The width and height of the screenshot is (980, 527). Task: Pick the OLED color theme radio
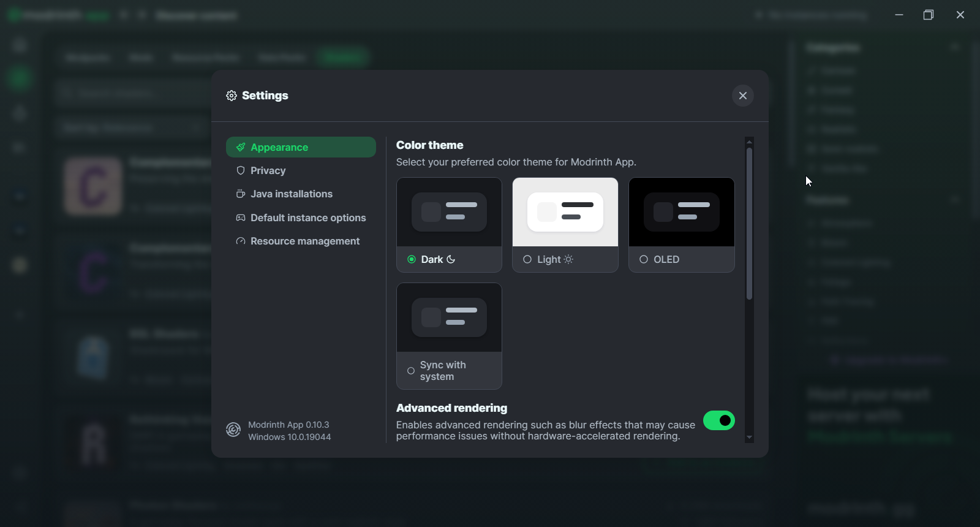pos(644,259)
